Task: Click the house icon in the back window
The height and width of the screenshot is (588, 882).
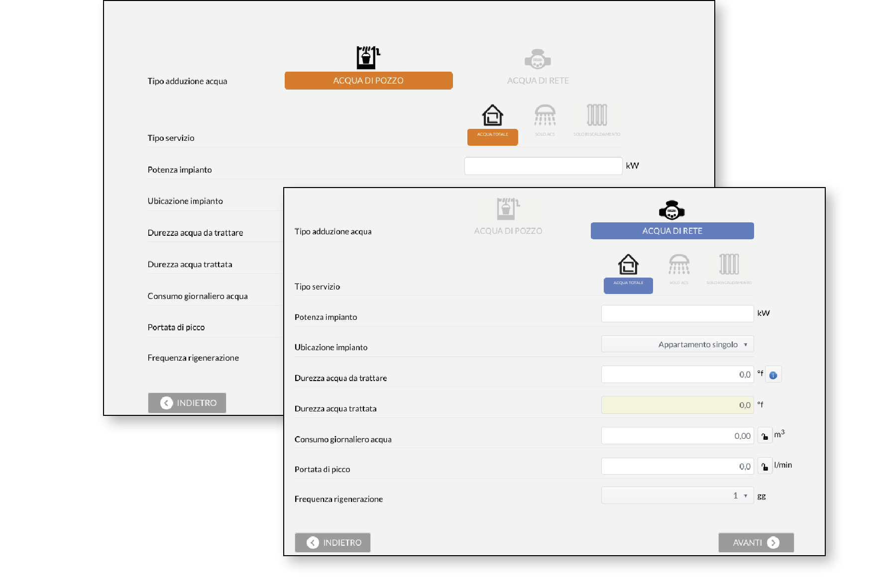Action: pyautogui.click(x=493, y=115)
